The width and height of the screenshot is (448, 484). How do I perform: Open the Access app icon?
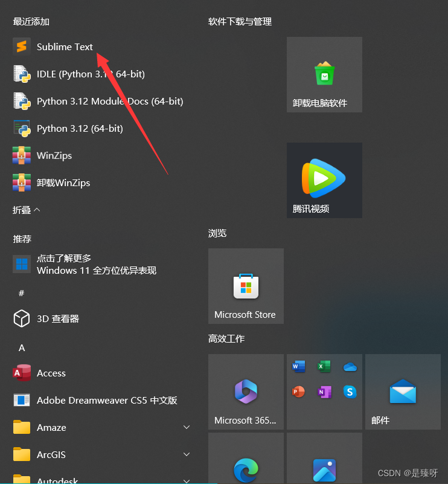pyautogui.click(x=22, y=373)
